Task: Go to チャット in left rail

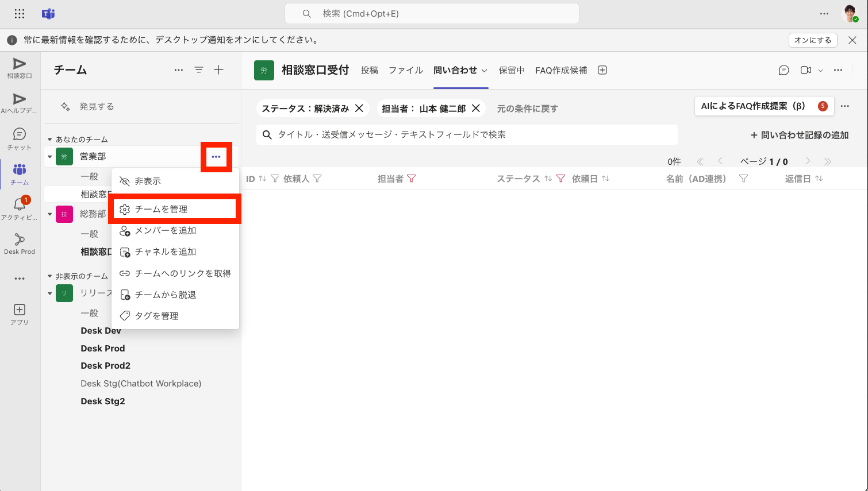Action: 20,139
